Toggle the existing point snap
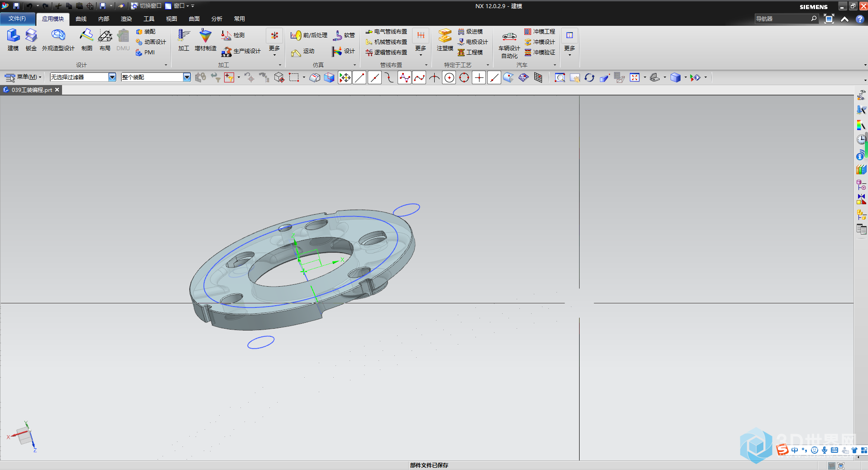 (x=479, y=78)
